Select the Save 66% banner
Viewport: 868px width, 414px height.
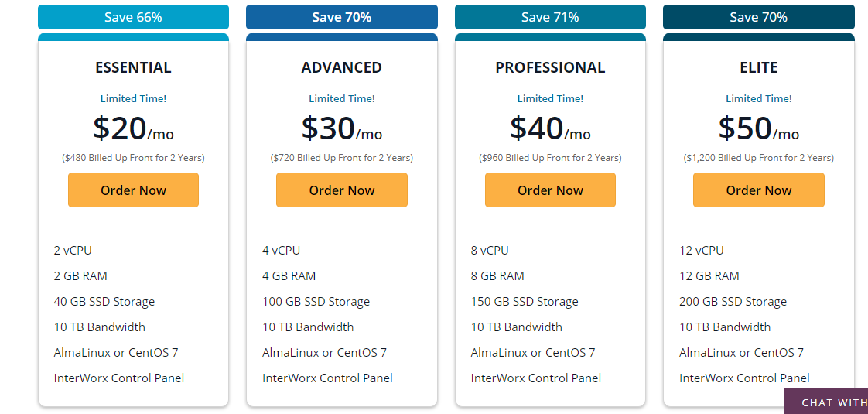point(133,17)
